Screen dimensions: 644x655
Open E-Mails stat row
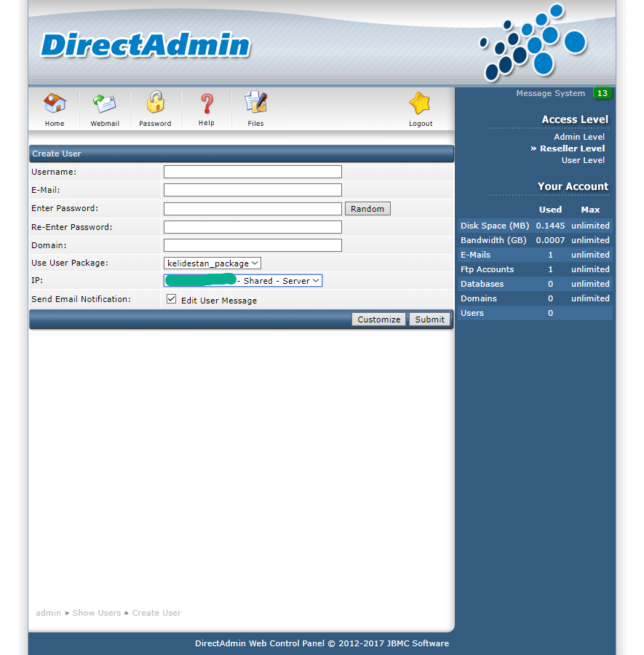coord(535,255)
